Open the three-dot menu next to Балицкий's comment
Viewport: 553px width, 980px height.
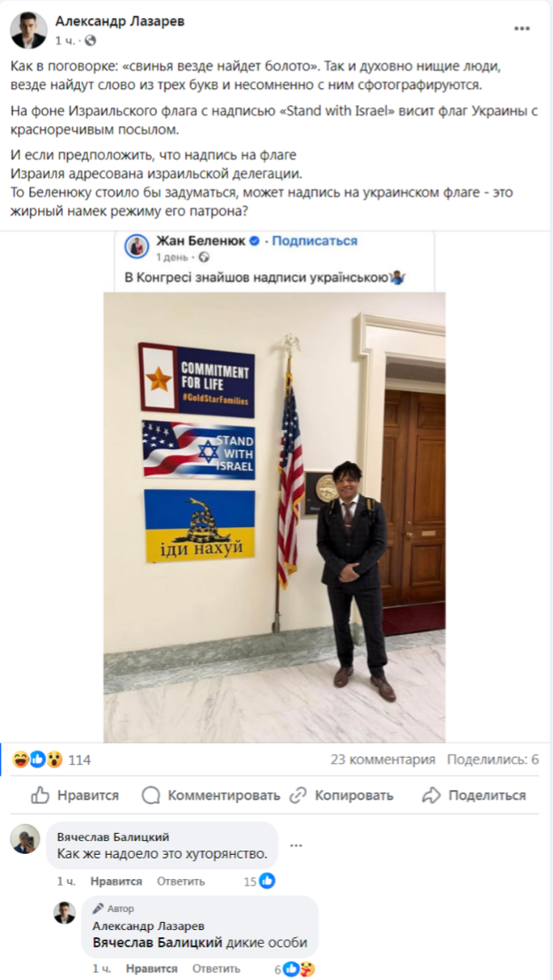point(296,845)
